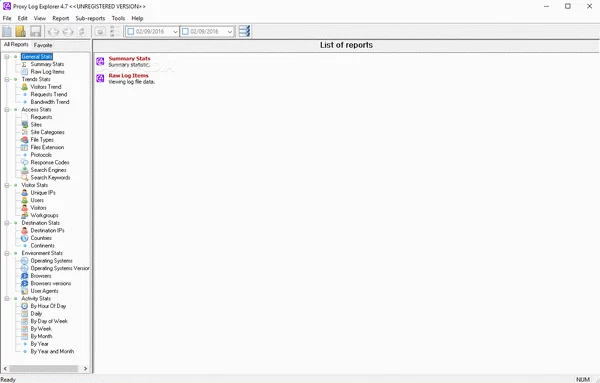Viewport: 600px width, 383px height.
Task: Select Bandwidth Trend in the tree
Action: click(50, 102)
